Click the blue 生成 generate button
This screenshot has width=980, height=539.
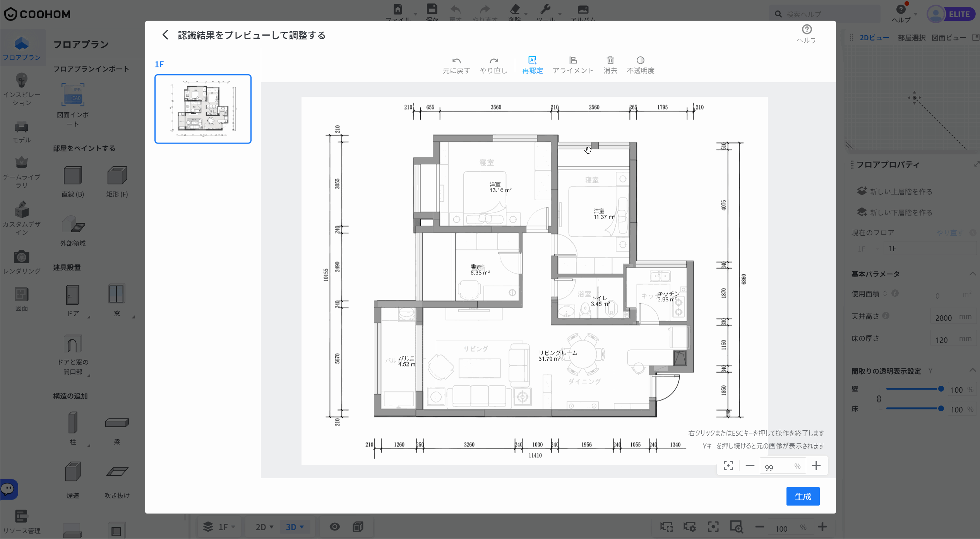pos(803,496)
